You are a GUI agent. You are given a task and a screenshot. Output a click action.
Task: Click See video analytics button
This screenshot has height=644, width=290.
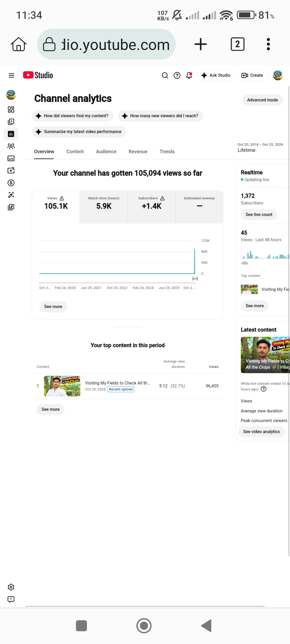tap(262, 432)
